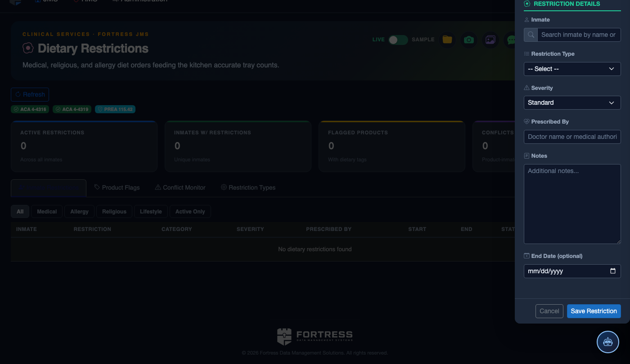Select the Allergy filter chip
630x364 pixels.
pos(79,212)
